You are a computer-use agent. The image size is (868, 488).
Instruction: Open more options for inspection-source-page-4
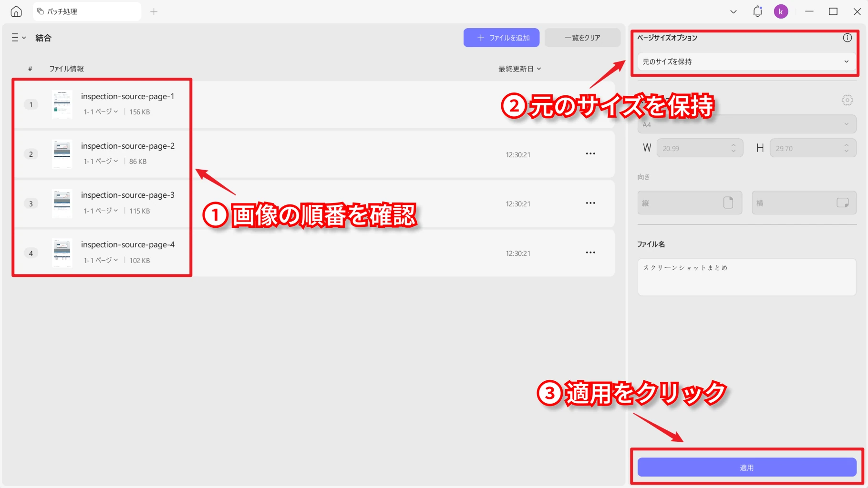coord(590,253)
